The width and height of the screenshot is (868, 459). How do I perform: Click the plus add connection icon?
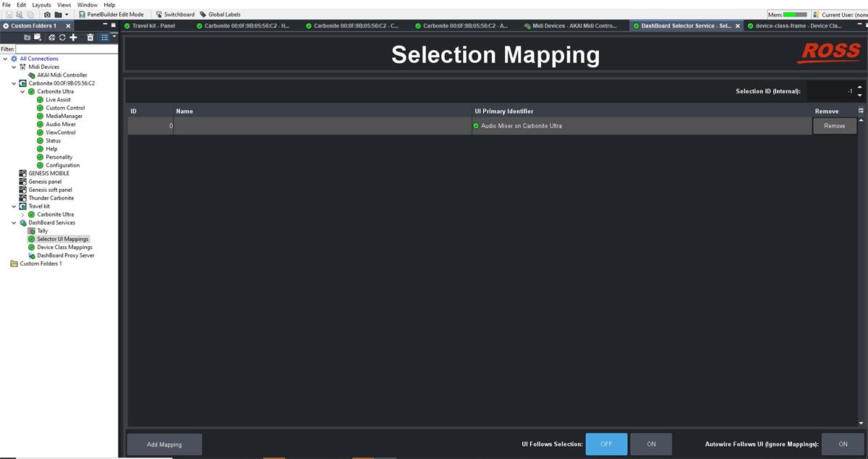73,37
